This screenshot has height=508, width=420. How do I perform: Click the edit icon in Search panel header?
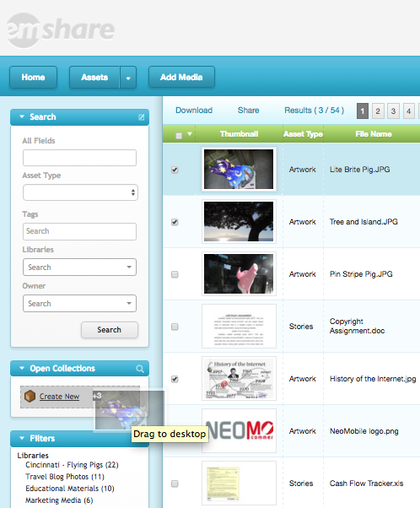(x=141, y=117)
